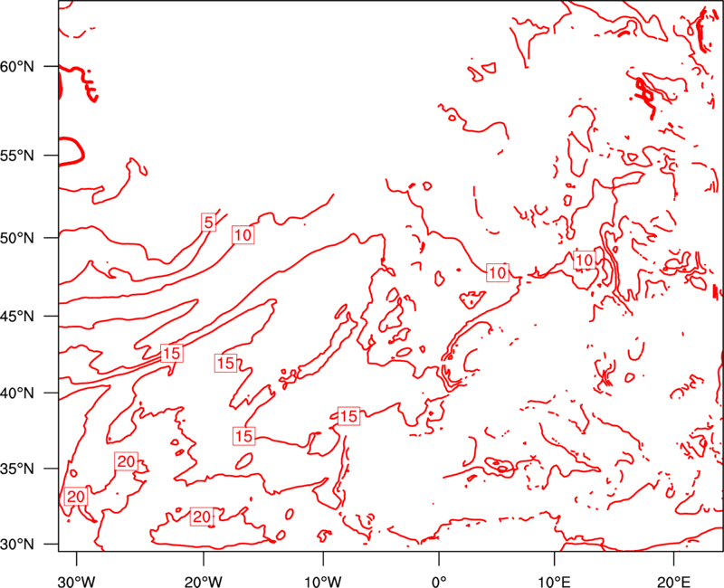This screenshot has width=724, height=588.
Task: Select the 50°N latitude axis label
Action: (17, 238)
